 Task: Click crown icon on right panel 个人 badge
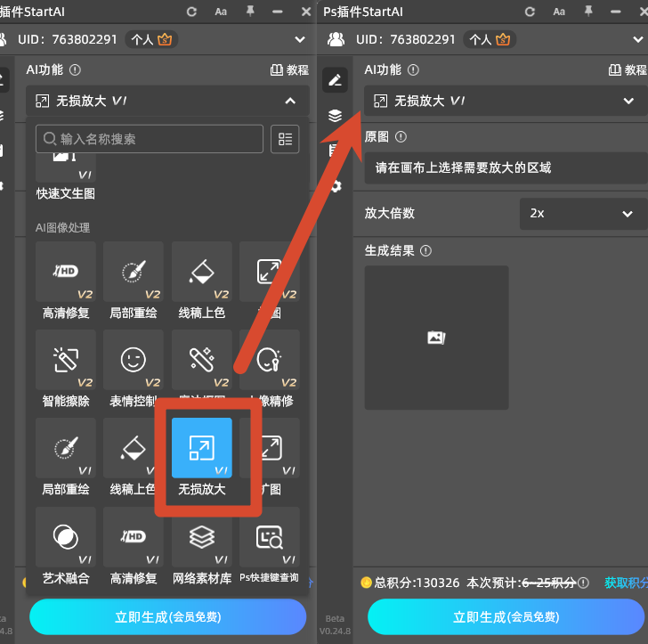tap(503, 39)
